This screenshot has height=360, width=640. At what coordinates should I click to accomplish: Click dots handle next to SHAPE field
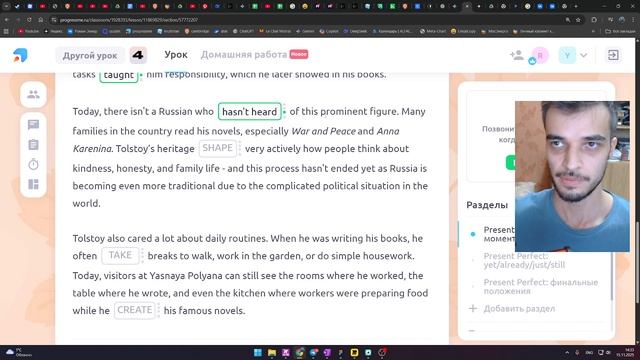tap(240, 148)
